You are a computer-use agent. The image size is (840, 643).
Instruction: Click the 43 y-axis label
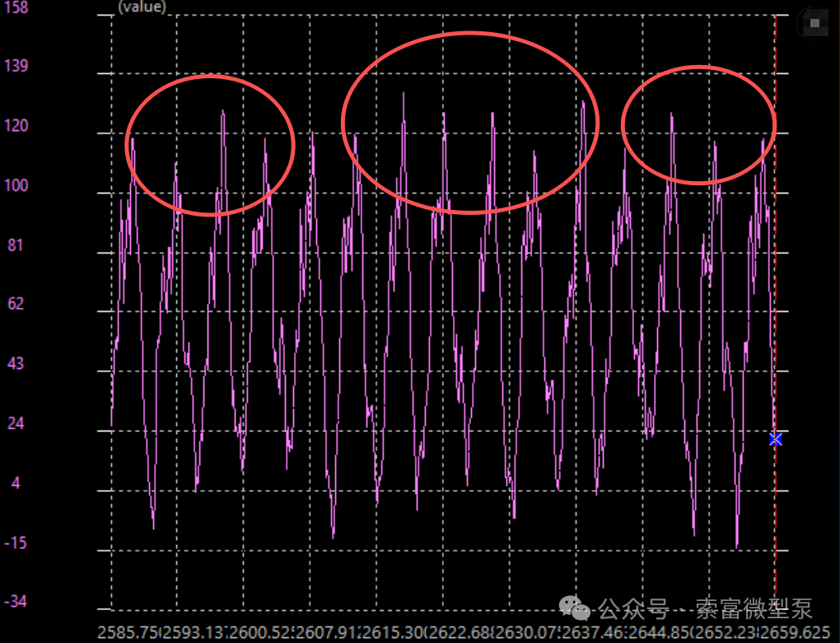[x=16, y=364]
